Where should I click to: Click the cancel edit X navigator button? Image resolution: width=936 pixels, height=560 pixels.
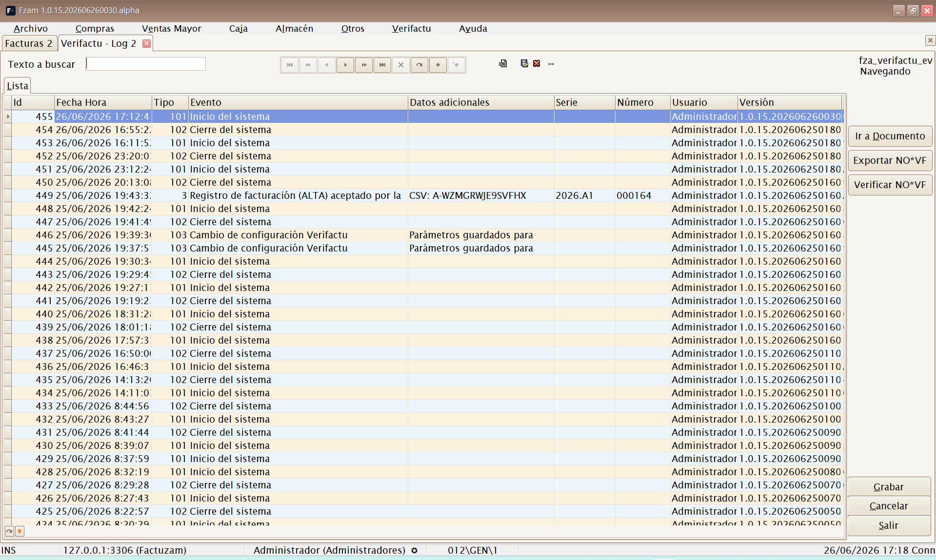[401, 65]
